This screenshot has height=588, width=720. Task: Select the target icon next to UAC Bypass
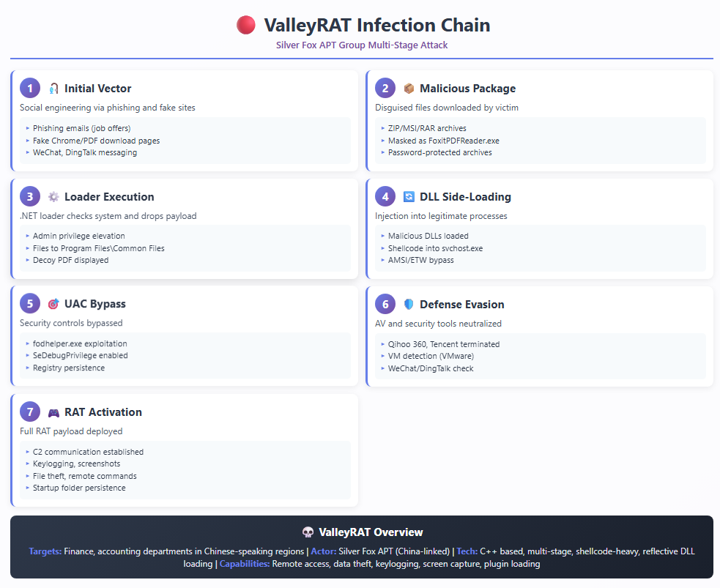(x=53, y=305)
